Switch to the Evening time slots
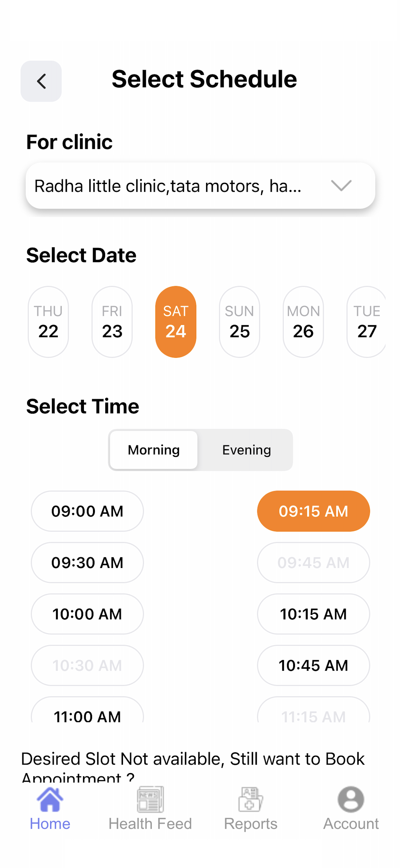The height and width of the screenshot is (868, 401). (x=246, y=450)
